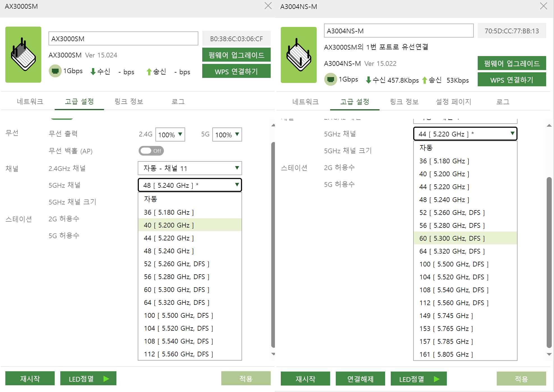This screenshot has width=554, height=392.
Task: Expand the 2.4GHz 채널 dropdown
Action: [190, 168]
